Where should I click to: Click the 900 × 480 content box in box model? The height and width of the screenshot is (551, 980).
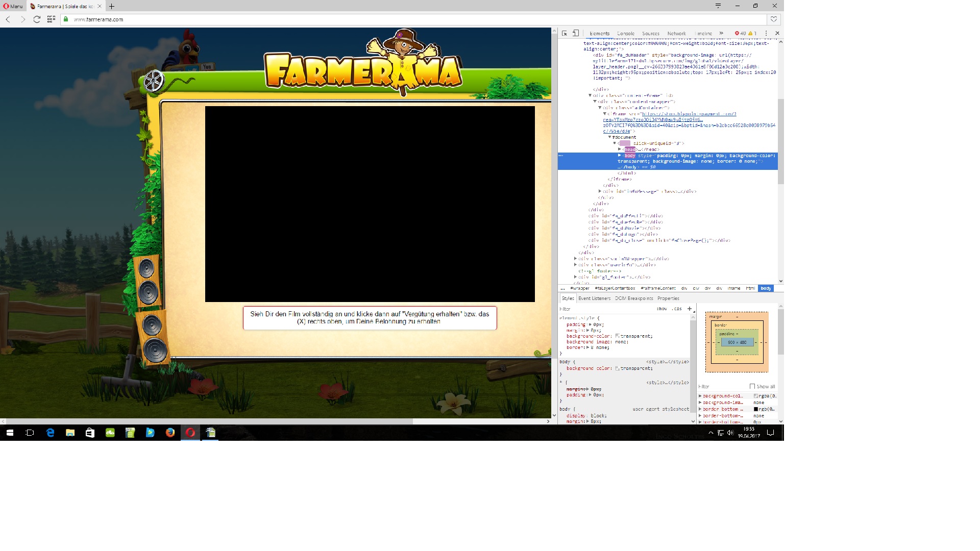[x=737, y=342]
